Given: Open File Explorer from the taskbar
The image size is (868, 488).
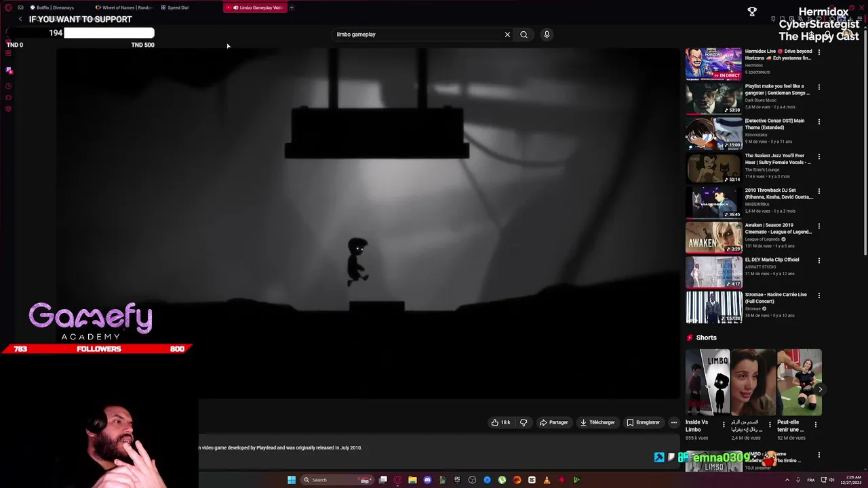Looking at the screenshot, I should point(412,480).
